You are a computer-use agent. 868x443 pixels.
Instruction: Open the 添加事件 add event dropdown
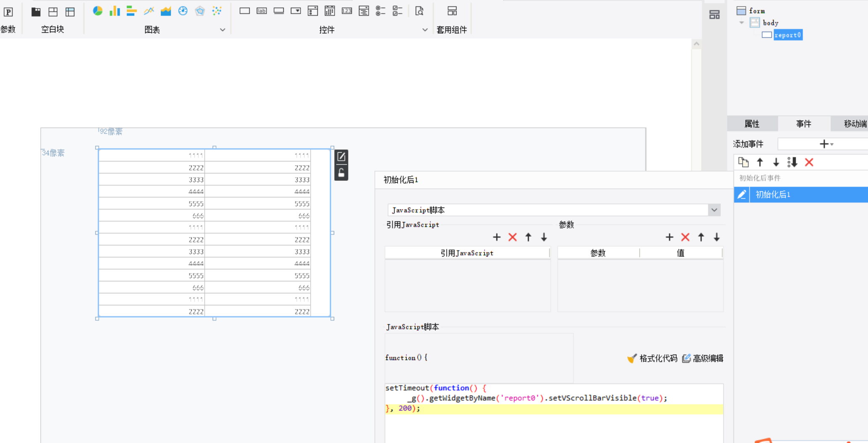[826, 144]
